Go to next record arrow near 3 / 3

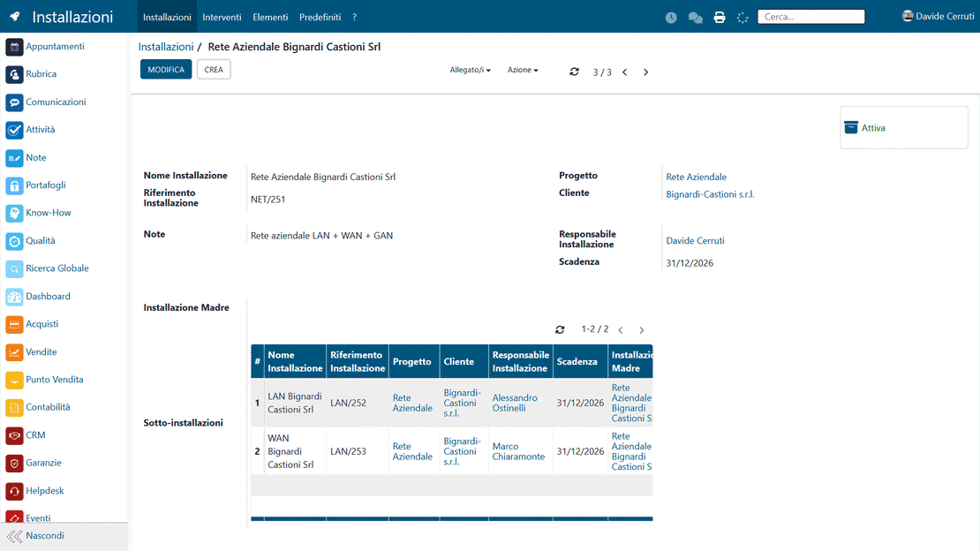[x=645, y=72]
